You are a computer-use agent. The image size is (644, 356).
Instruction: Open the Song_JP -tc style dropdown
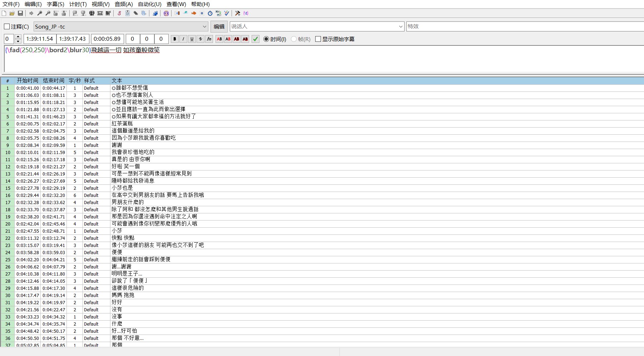pos(121,26)
